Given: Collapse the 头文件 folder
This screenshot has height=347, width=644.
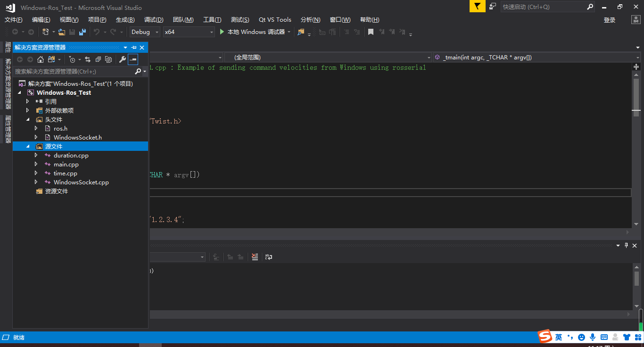Looking at the screenshot, I should point(28,120).
